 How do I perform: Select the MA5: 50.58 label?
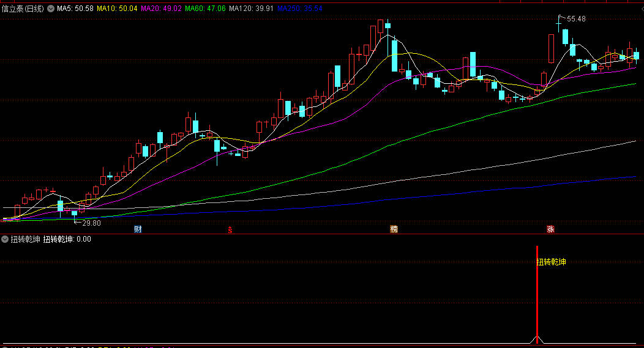(x=75, y=8)
